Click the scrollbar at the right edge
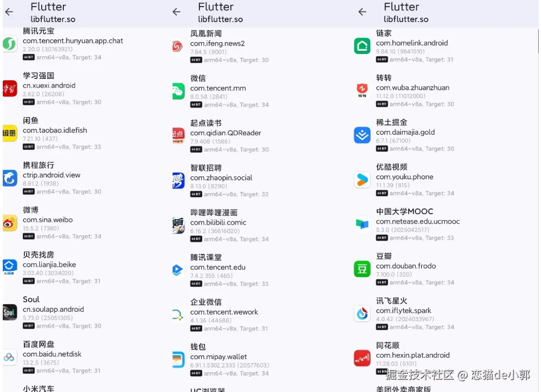 538,41
